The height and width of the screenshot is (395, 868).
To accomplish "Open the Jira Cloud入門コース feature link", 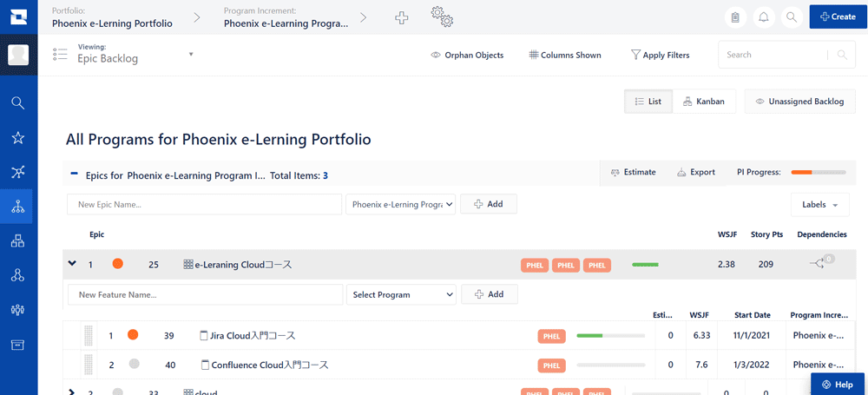I will [x=253, y=335].
